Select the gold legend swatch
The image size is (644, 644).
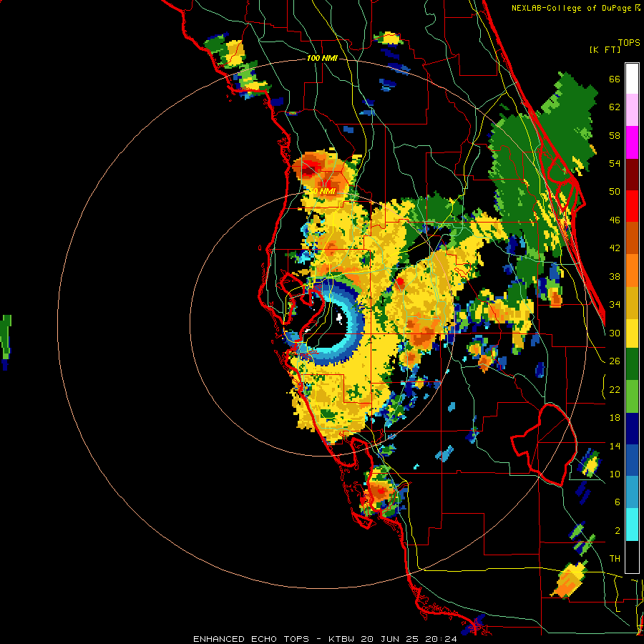point(632,302)
